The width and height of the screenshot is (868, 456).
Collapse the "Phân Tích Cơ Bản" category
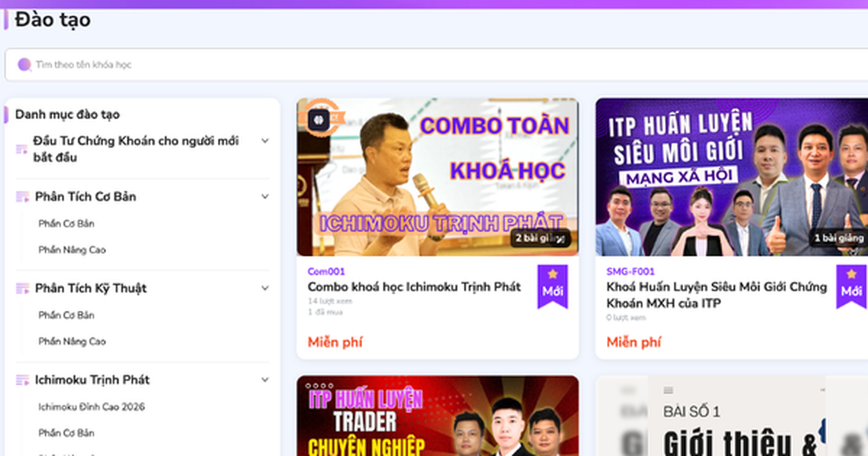pos(264,196)
